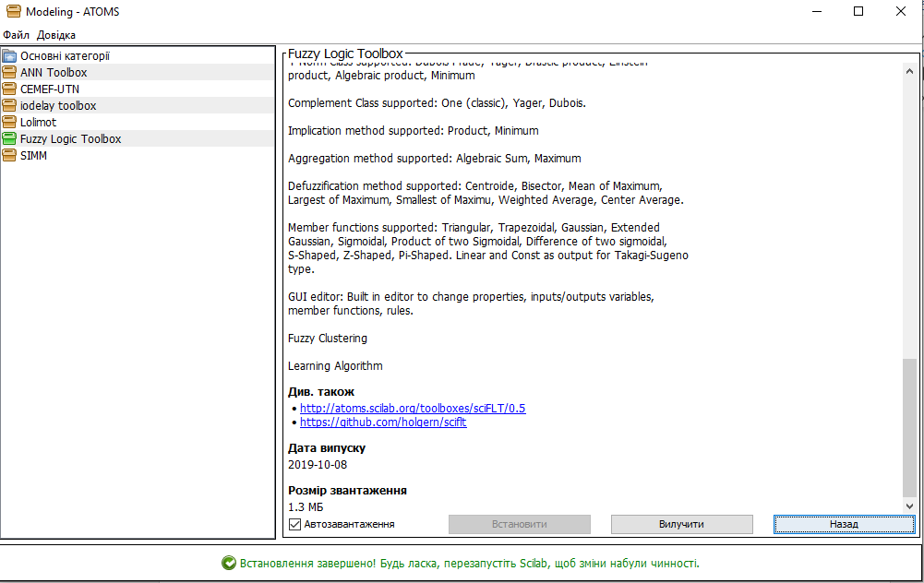924x583 pixels.
Task: Click the green installation success checkmark icon
Action: [x=229, y=563]
